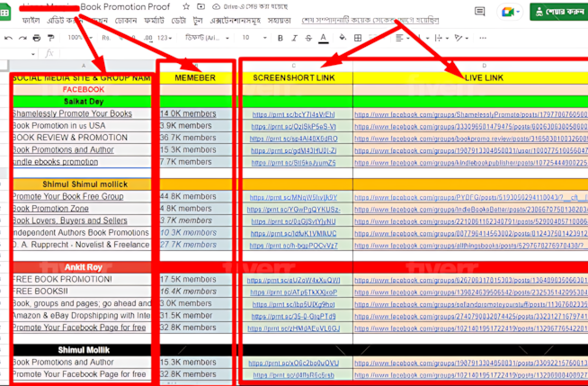Expand the 100% zoom dropdown
Screen dimensions: 588x386
80,38
